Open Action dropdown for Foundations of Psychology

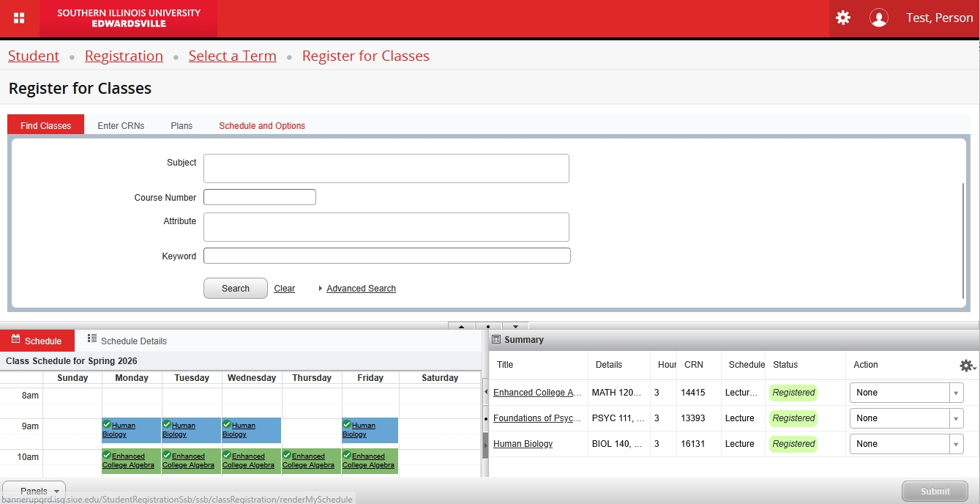tap(906, 418)
